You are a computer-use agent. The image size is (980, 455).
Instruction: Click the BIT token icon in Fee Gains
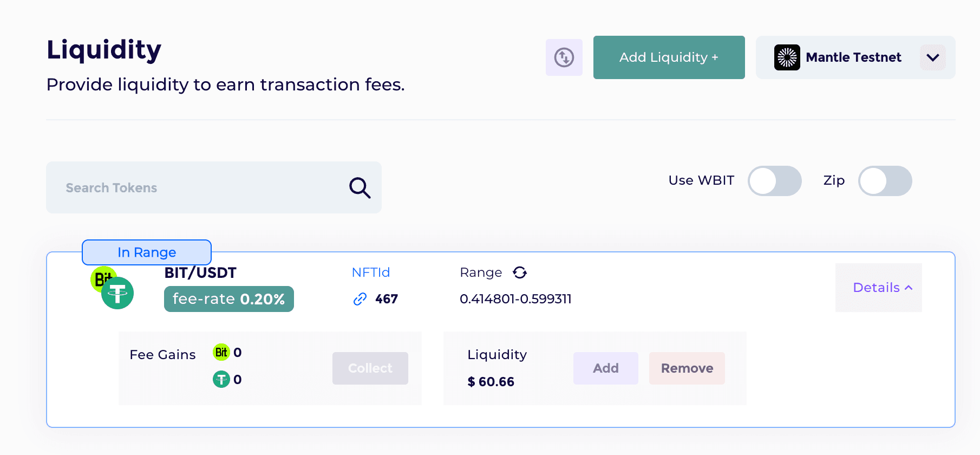point(221,353)
